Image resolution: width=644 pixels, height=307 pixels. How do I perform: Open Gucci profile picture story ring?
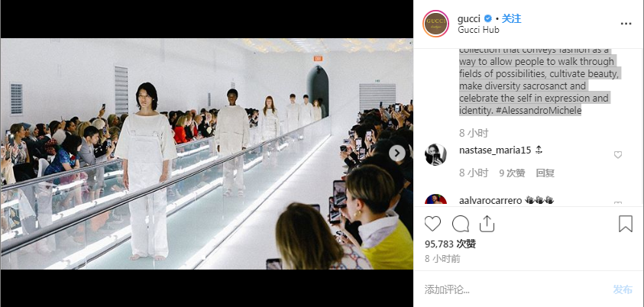click(x=435, y=24)
